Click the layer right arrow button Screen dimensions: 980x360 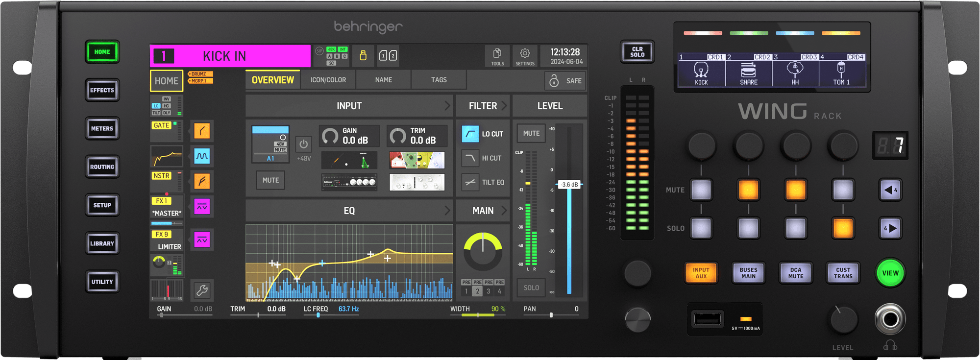pos(890,228)
